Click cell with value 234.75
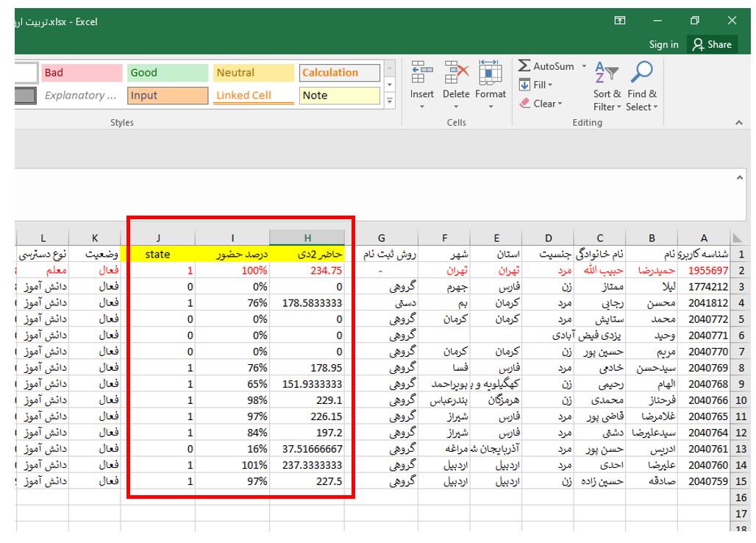The image size is (756, 543). click(x=307, y=271)
